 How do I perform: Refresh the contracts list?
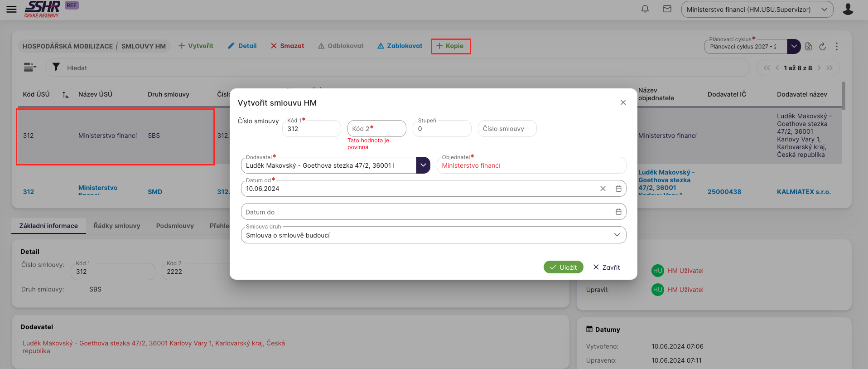[x=823, y=46]
